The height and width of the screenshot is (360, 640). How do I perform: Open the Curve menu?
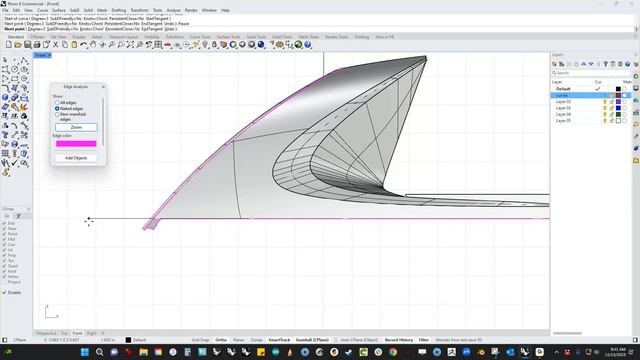pos(42,10)
